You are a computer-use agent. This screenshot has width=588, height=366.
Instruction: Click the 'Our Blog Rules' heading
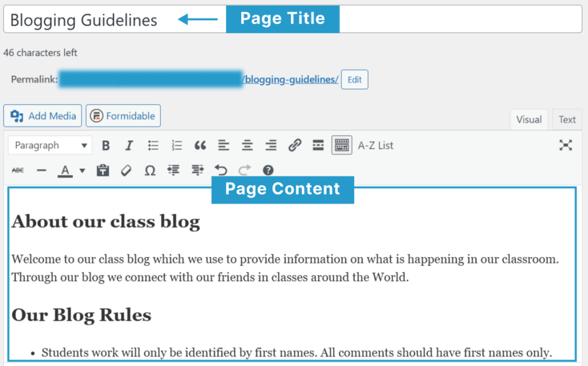(x=82, y=315)
